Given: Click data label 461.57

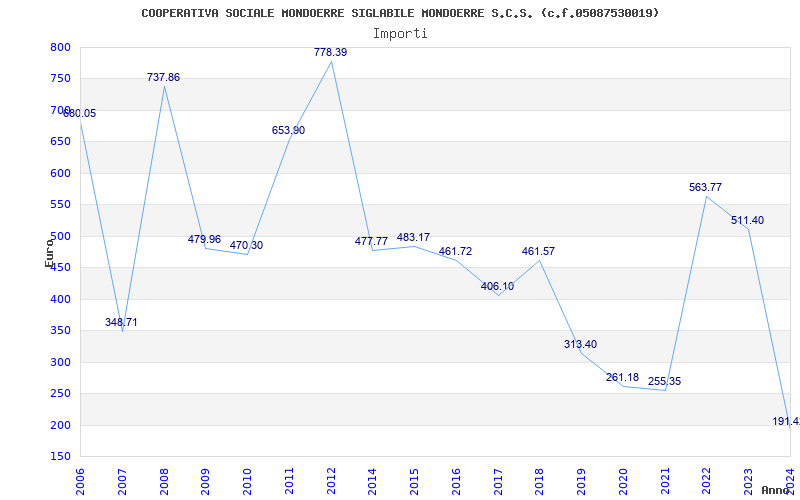Looking at the screenshot, I should click(538, 252).
